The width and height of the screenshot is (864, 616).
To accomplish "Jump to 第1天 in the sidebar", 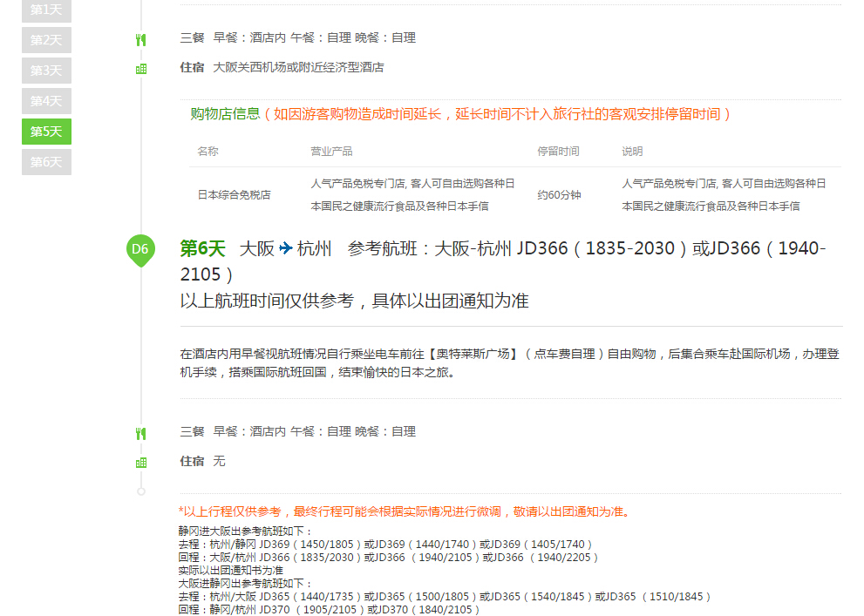I will click(46, 10).
